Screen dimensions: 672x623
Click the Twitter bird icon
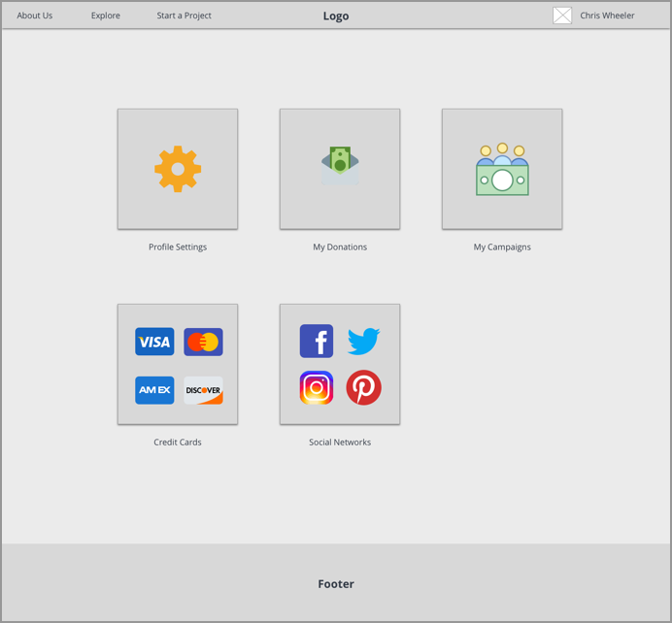(x=363, y=342)
